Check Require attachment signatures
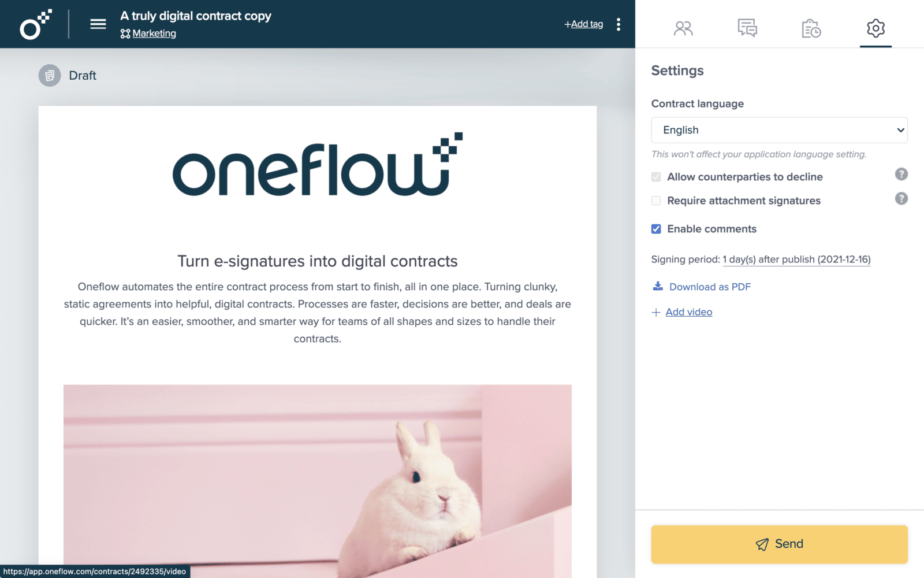 [x=656, y=201]
